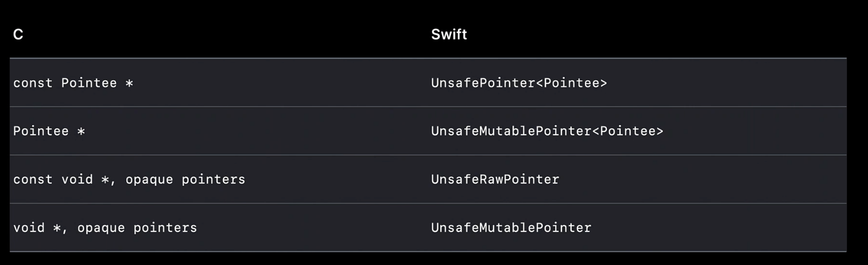
Task: Select the last row's "void *, opaque pointers" cell
Action: coord(105,228)
